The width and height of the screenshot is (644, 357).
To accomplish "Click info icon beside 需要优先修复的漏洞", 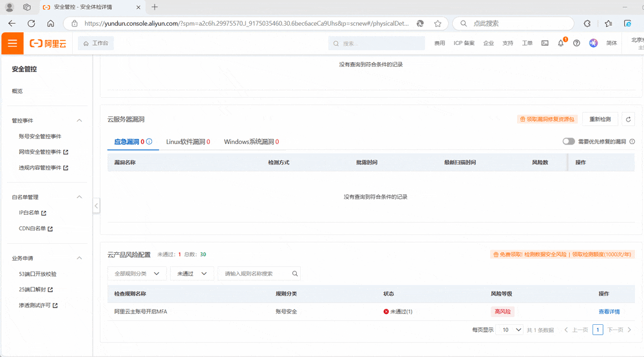I will click(x=632, y=142).
